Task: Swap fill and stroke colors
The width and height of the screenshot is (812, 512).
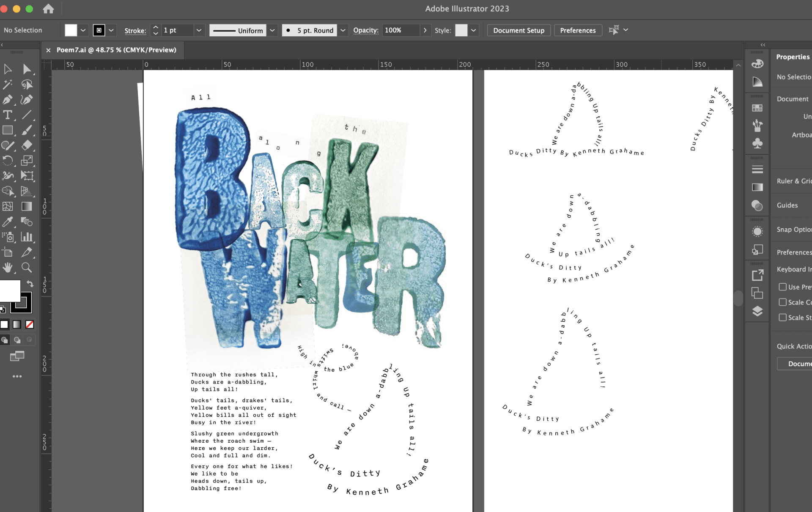Action: tap(30, 284)
